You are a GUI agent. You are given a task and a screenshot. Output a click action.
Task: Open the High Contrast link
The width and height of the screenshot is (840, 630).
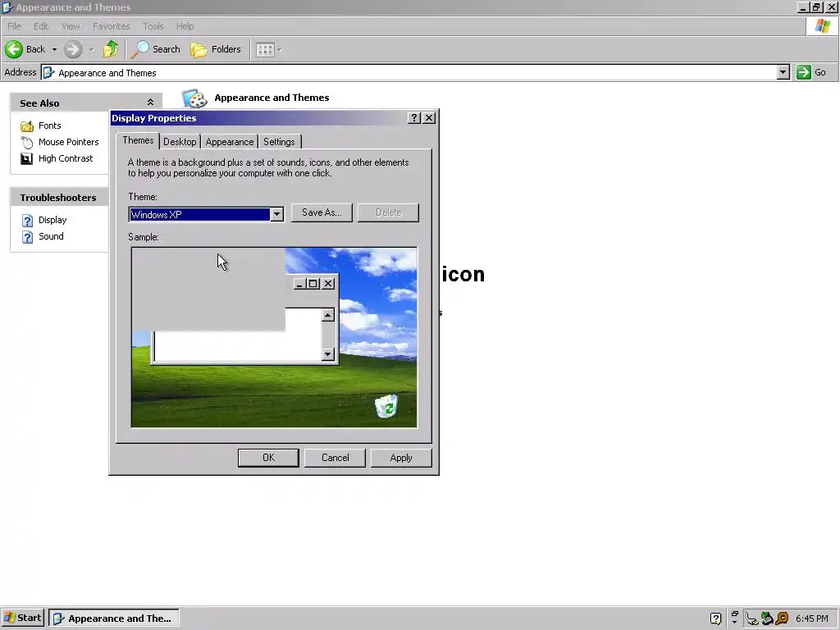pyautogui.click(x=66, y=158)
